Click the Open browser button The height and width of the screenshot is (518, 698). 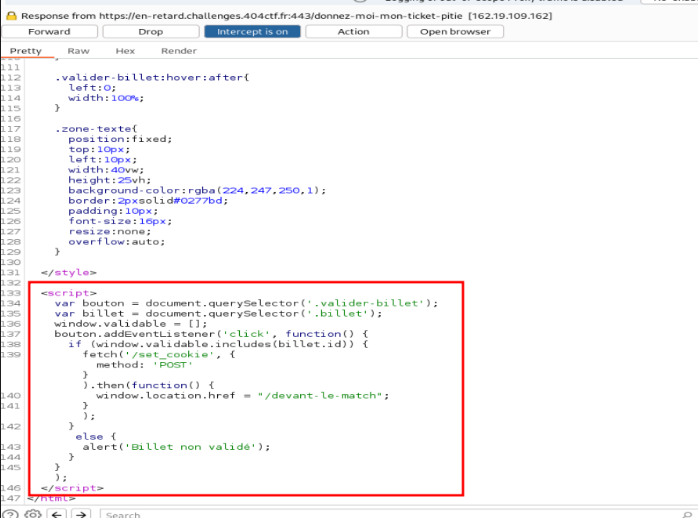click(x=455, y=31)
